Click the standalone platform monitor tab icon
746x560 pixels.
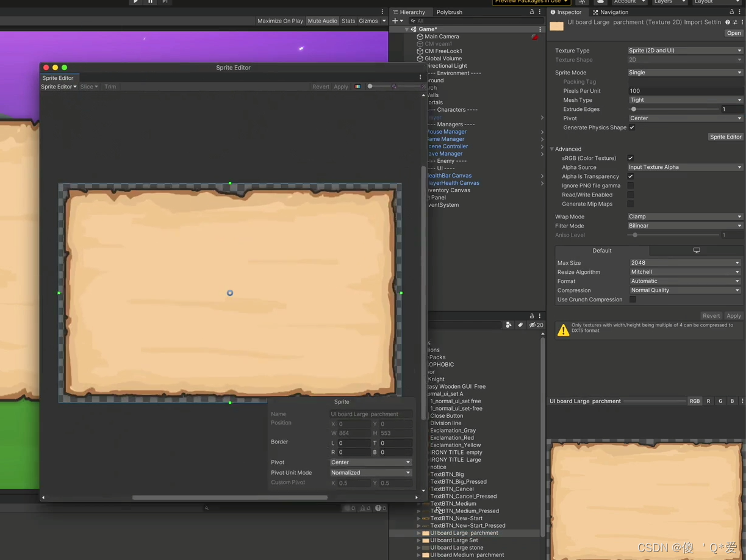click(697, 251)
